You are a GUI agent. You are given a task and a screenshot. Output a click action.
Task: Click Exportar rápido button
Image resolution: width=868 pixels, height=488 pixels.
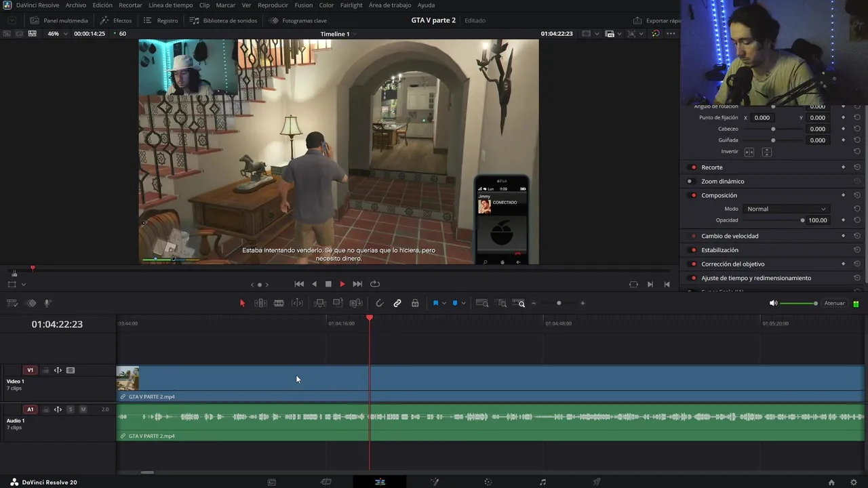tap(656, 20)
